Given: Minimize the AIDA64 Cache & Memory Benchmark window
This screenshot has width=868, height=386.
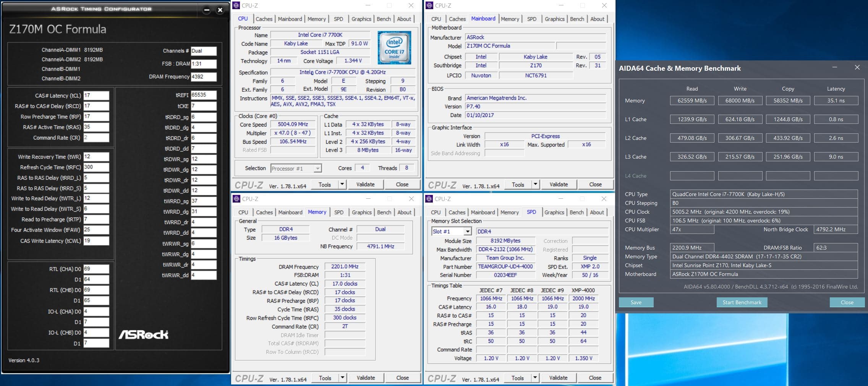Looking at the screenshot, I should (x=835, y=68).
